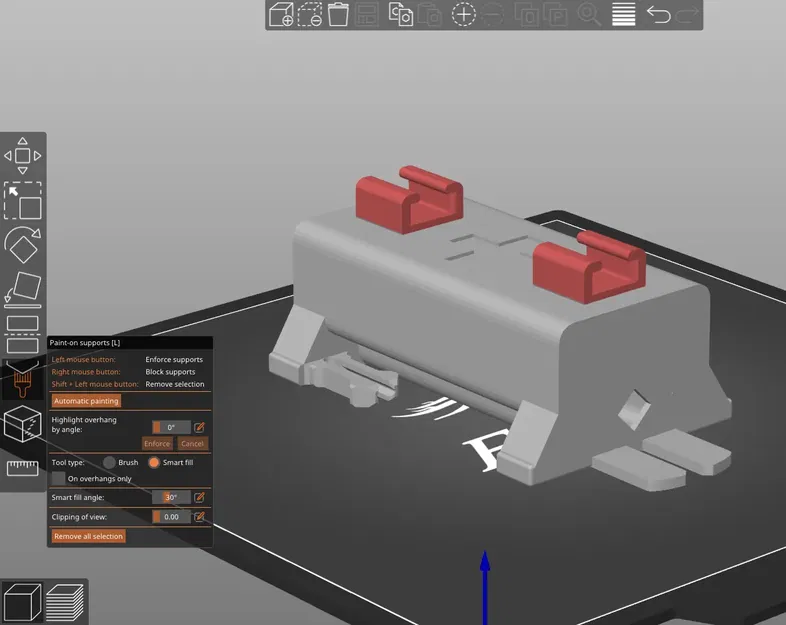Activate the Rotate tool

coord(23,245)
